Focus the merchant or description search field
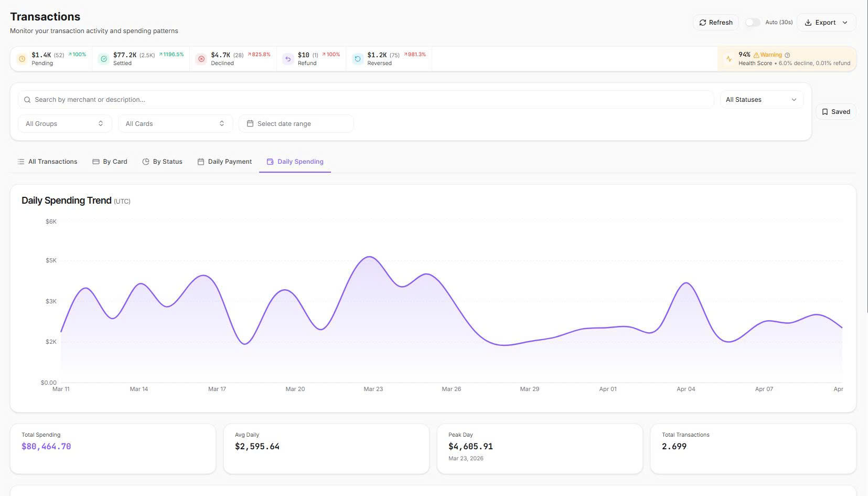Image resolution: width=868 pixels, height=496 pixels. [367, 100]
